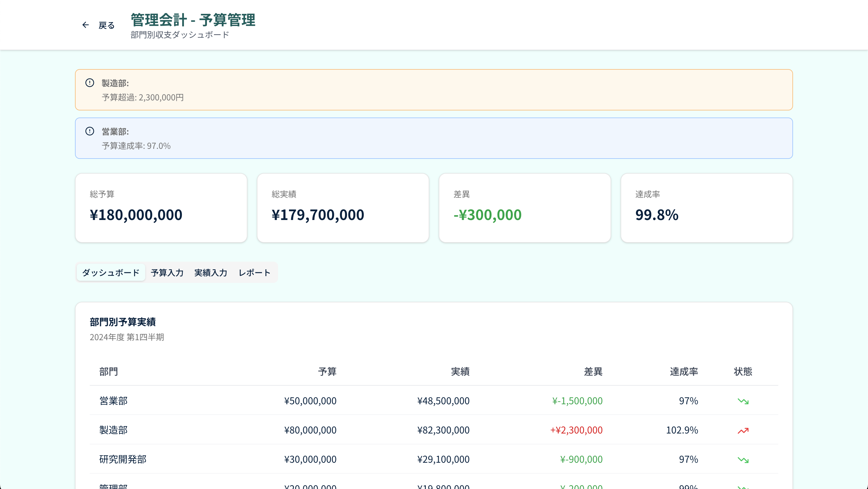
Task: Click the 製造部 budget overrun alert banner
Action: [x=434, y=90]
